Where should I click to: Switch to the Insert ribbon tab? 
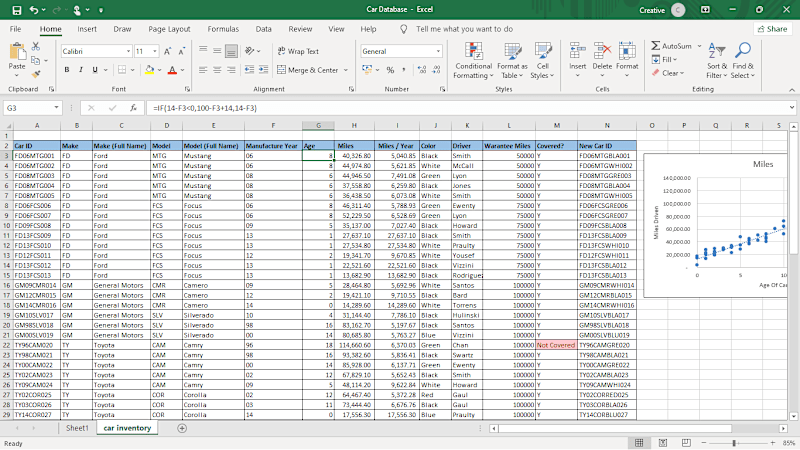[x=87, y=29]
